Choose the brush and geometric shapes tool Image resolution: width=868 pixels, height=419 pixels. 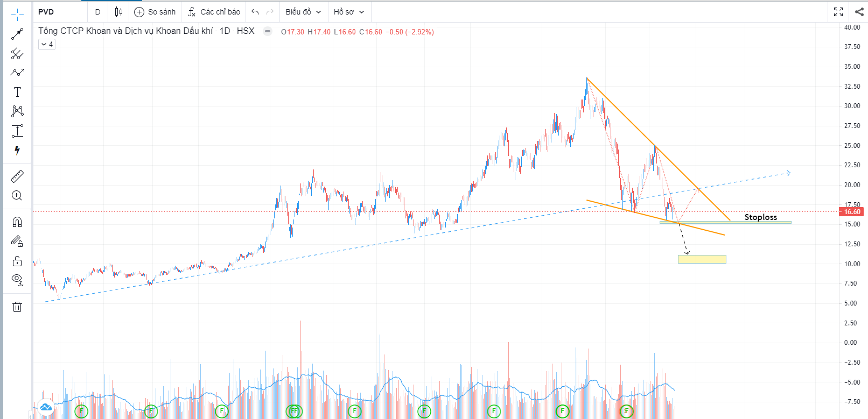point(17,72)
